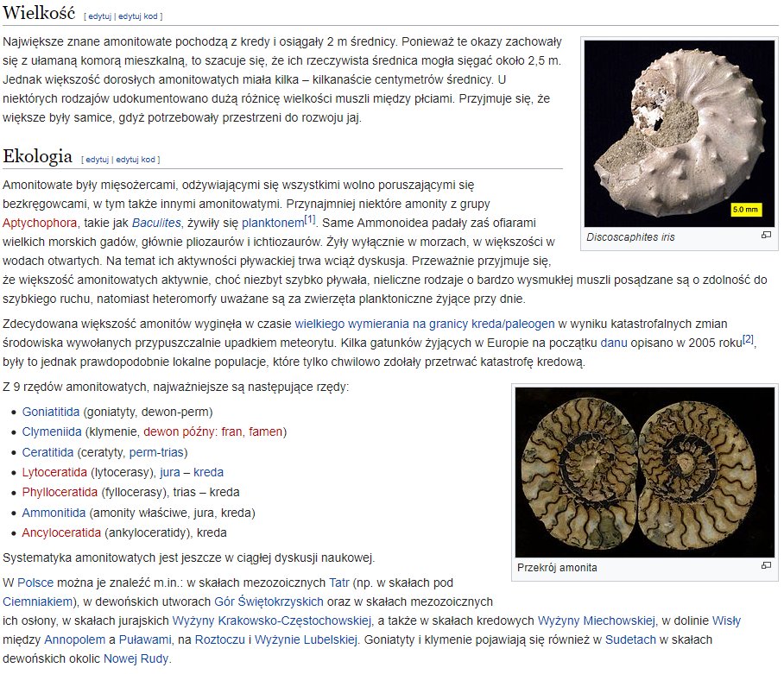The width and height of the screenshot is (784, 674).
Task: Enlarge the Discoscaphites iris image via magnify icon
Action: [766, 235]
